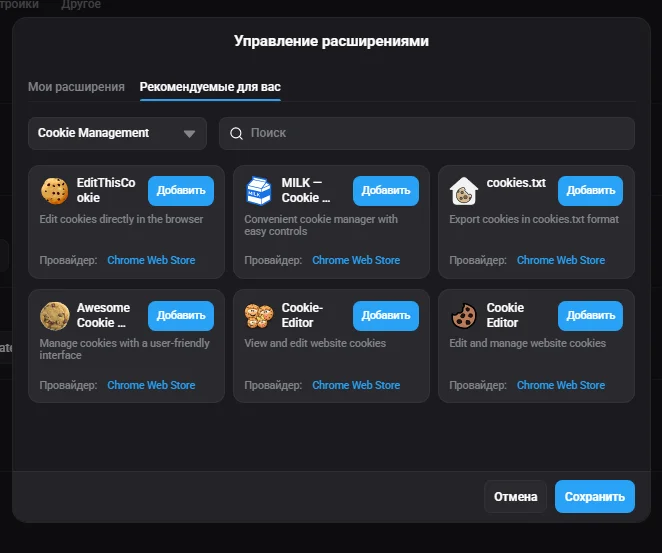Viewport: 662px width, 553px height.
Task: Click the EditThisCookie cookie icon
Action: coord(54,191)
